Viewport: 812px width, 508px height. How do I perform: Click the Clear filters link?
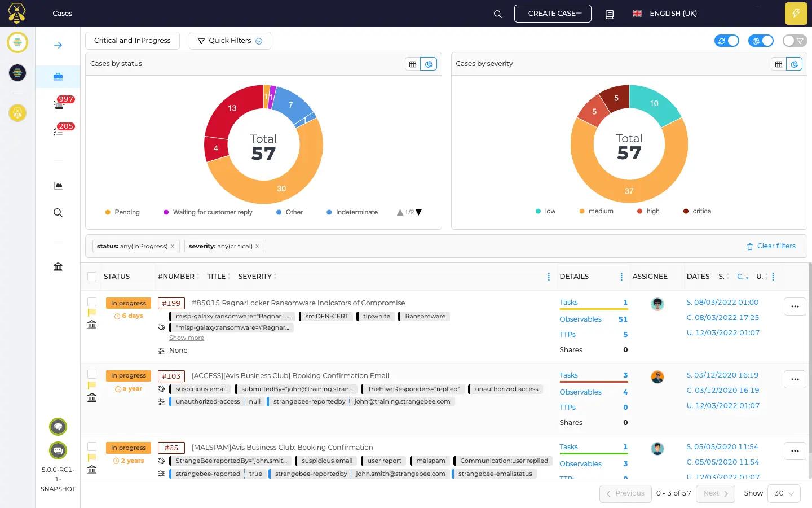click(771, 246)
